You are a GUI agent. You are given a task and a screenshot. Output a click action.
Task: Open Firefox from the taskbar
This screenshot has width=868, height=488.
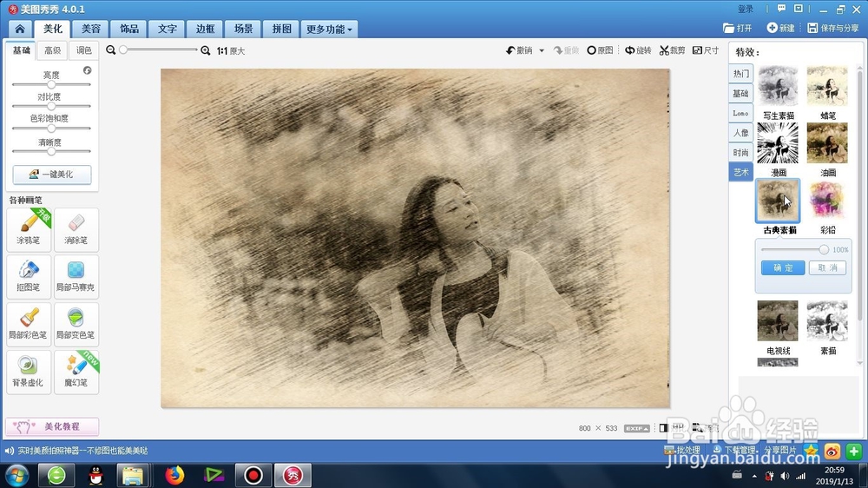click(x=174, y=475)
